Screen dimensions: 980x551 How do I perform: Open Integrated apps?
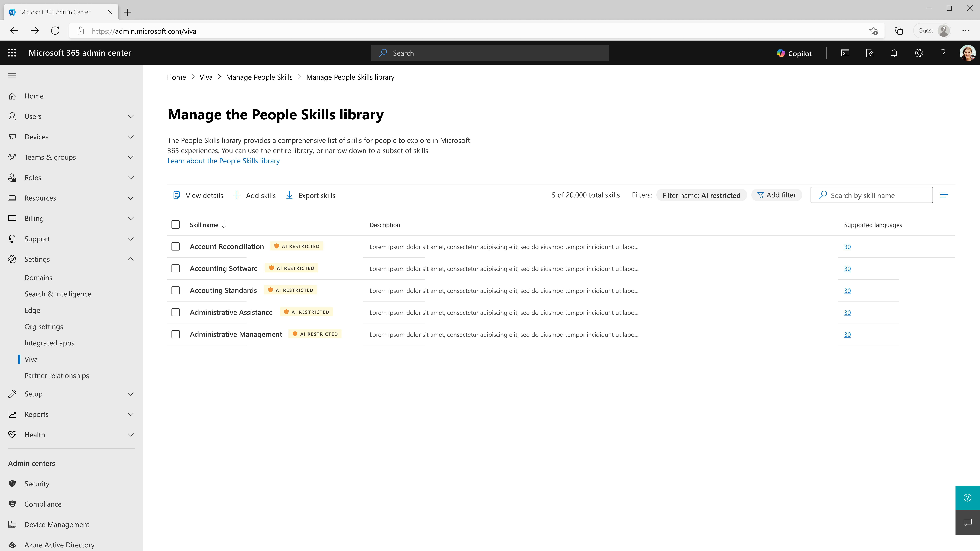50,343
